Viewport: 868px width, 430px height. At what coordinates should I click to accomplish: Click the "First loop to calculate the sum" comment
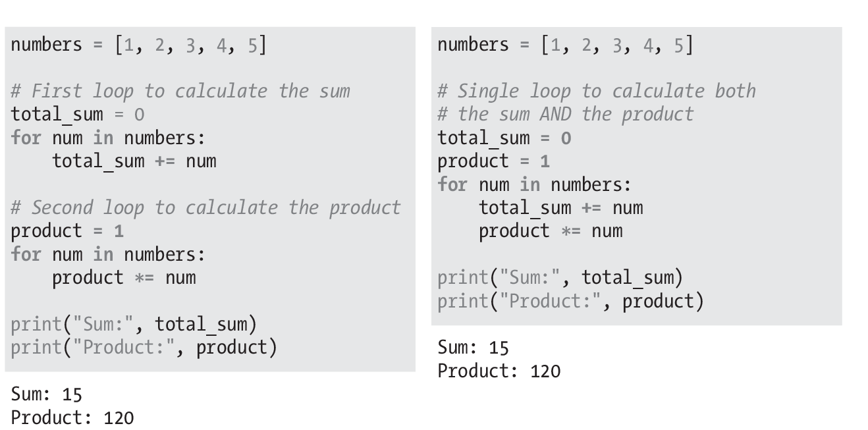pos(180,91)
